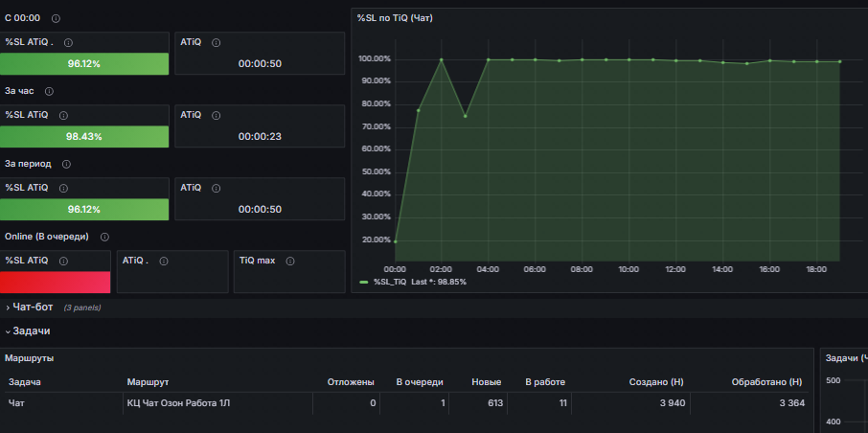Click the 0 value in Отложены column
The image size is (868, 433).
pos(373,403)
